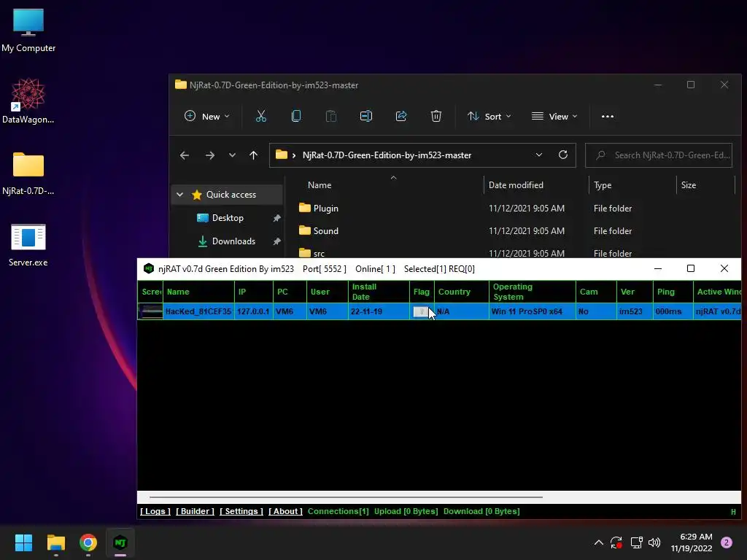Sort clients by Install Date column
747x560 pixels.
[x=379, y=292]
